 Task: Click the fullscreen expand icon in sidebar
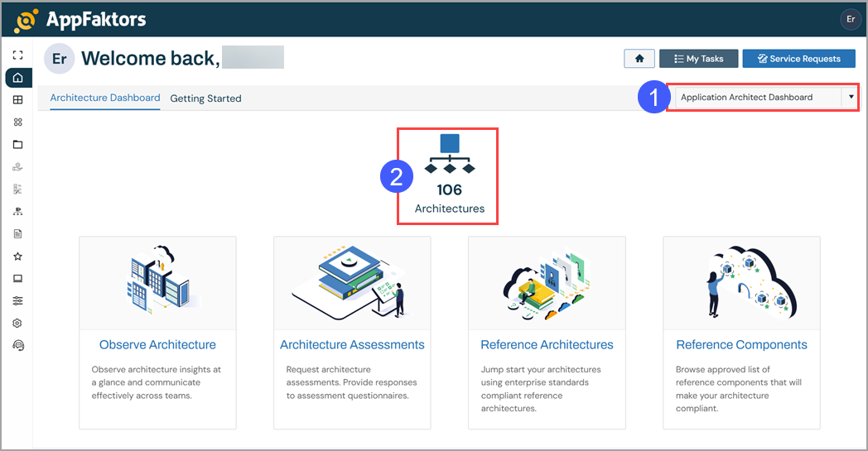pyautogui.click(x=18, y=55)
